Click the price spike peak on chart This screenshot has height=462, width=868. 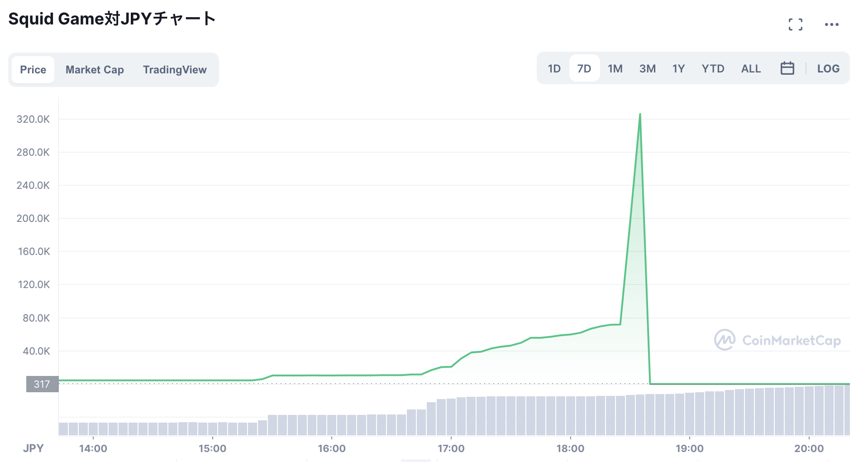coord(640,114)
